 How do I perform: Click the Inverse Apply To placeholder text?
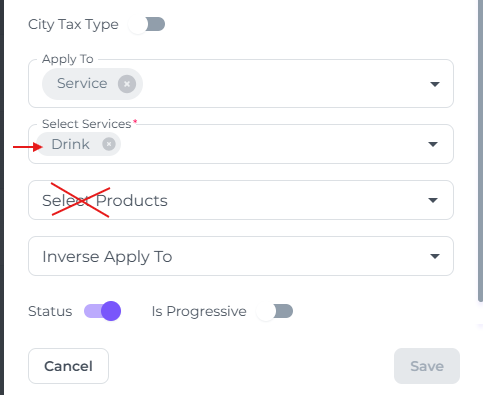coord(107,257)
